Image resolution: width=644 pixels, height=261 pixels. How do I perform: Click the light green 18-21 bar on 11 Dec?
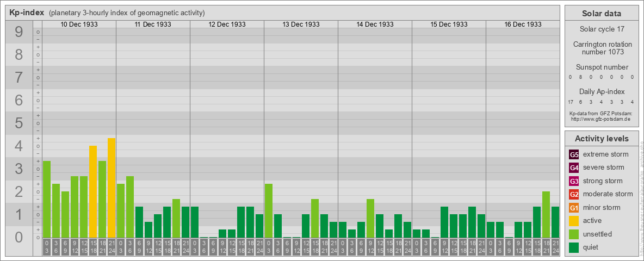[x=176, y=219]
